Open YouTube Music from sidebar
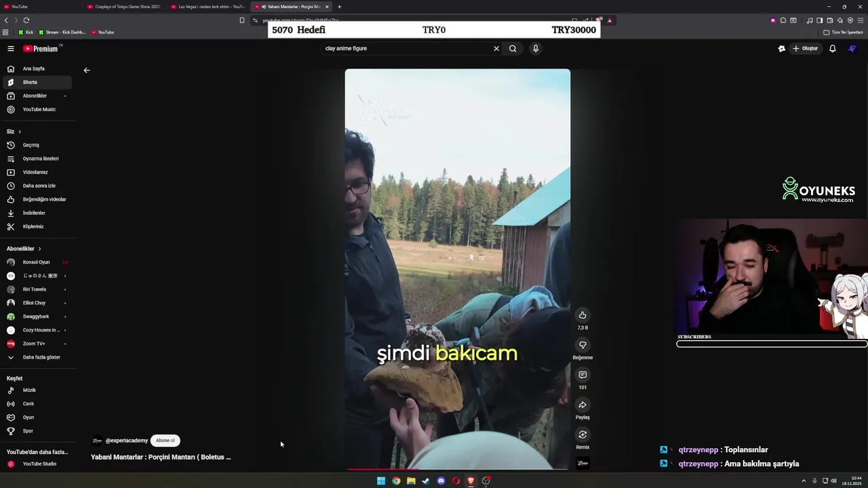This screenshot has width=868, height=488. click(37, 109)
